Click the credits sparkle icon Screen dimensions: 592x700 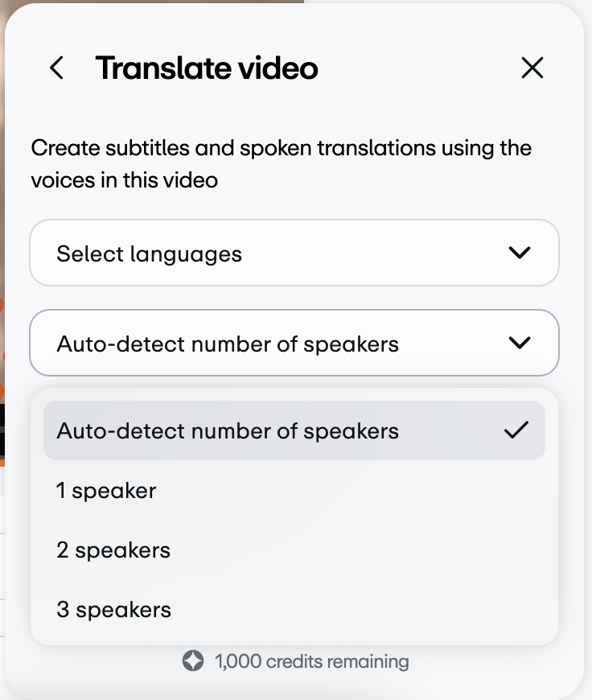193,661
